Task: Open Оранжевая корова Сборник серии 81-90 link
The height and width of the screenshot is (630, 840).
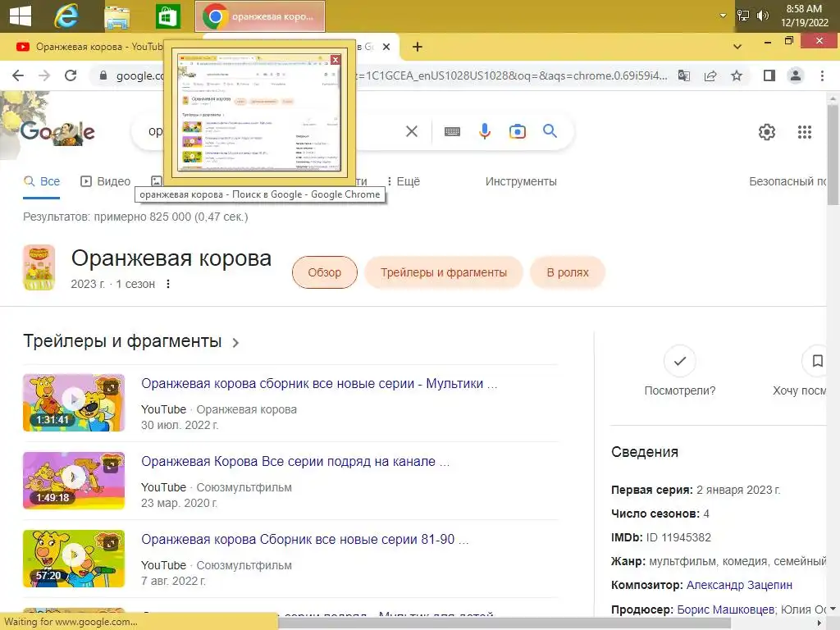Action: click(x=305, y=540)
